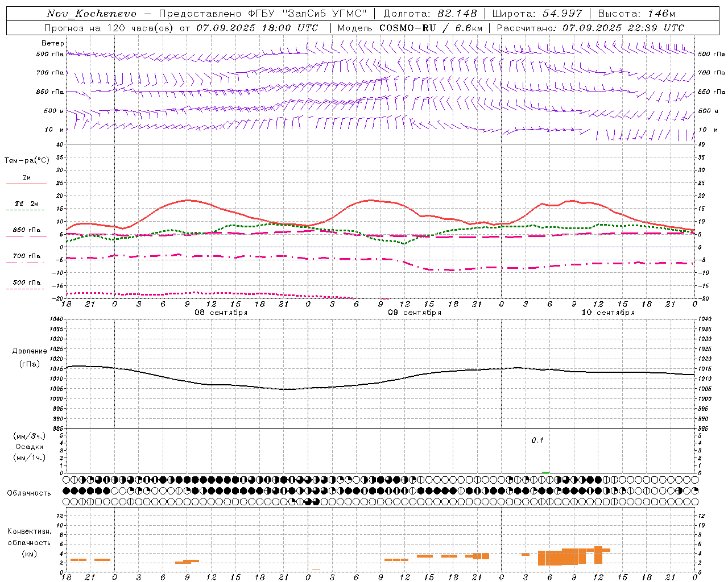Click the green precipitation bar below 0.1

(545, 472)
